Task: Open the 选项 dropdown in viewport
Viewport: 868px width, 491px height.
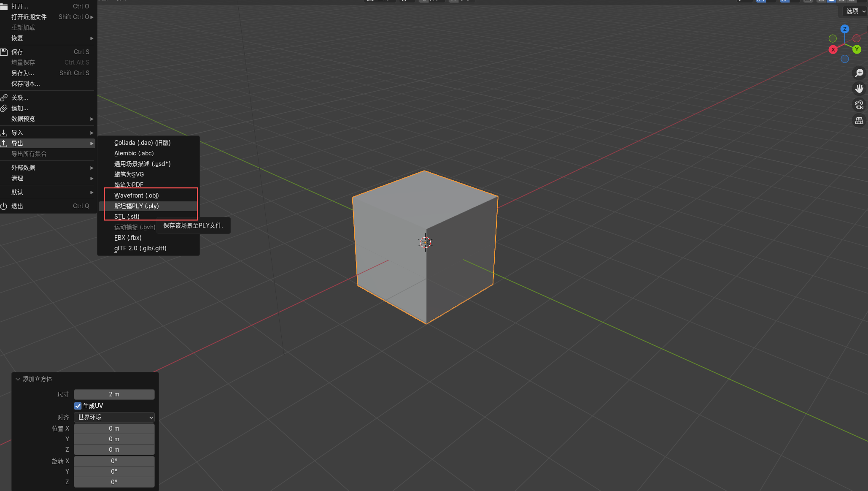Action: 855,11
